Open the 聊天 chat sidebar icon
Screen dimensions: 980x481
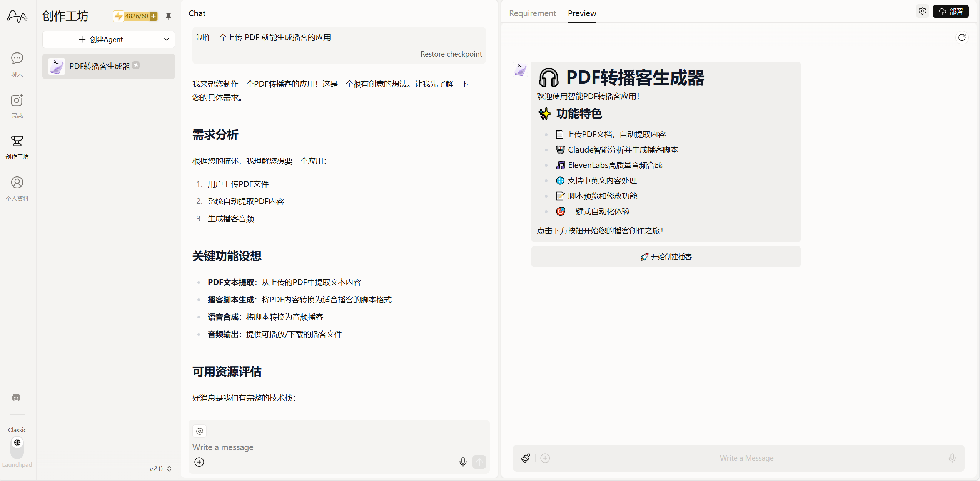click(x=17, y=64)
